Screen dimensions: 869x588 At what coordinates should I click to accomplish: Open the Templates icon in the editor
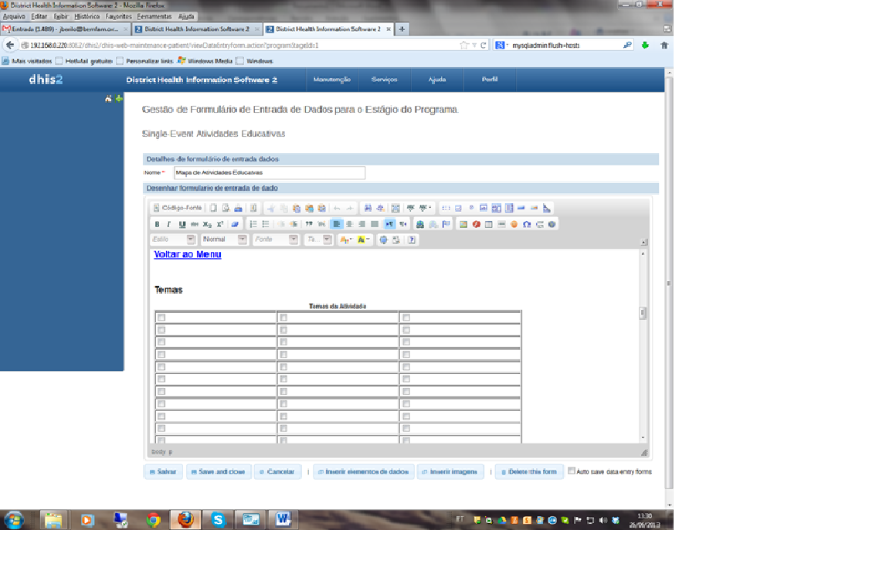tap(253, 209)
